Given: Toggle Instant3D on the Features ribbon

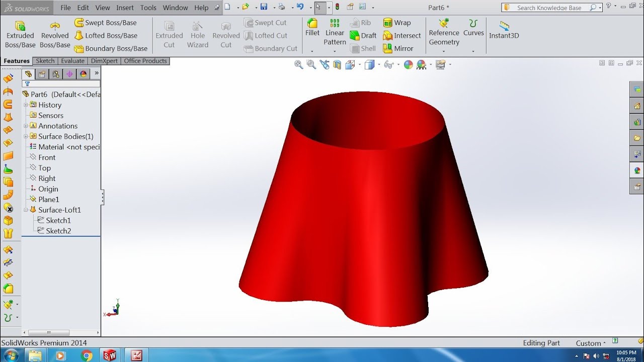Looking at the screenshot, I should (x=504, y=30).
